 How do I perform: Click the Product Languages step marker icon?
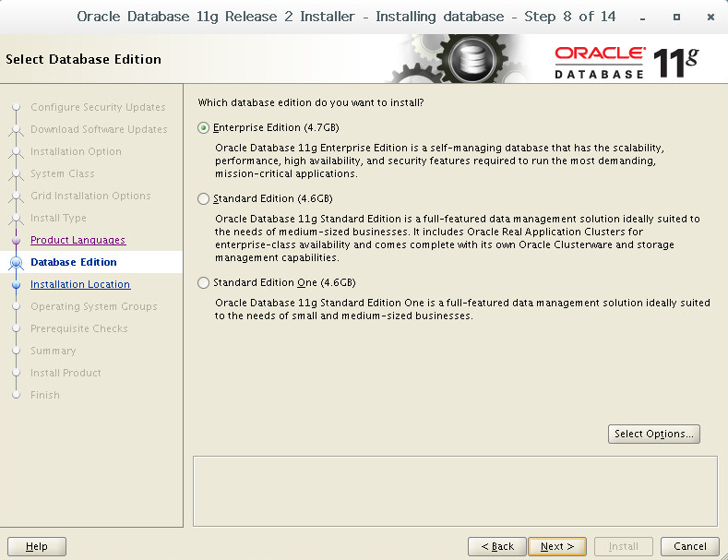17,241
